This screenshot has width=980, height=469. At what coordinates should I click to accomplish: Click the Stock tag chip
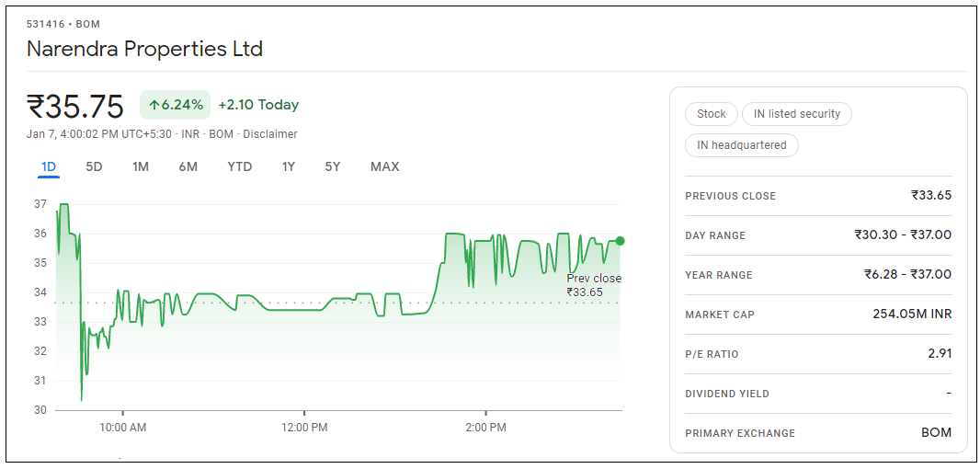(712, 114)
